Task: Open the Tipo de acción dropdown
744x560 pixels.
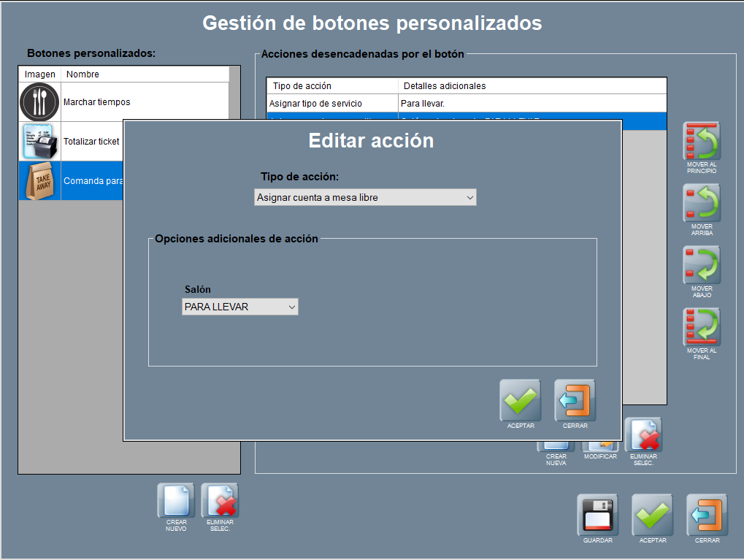Action: [365, 197]
